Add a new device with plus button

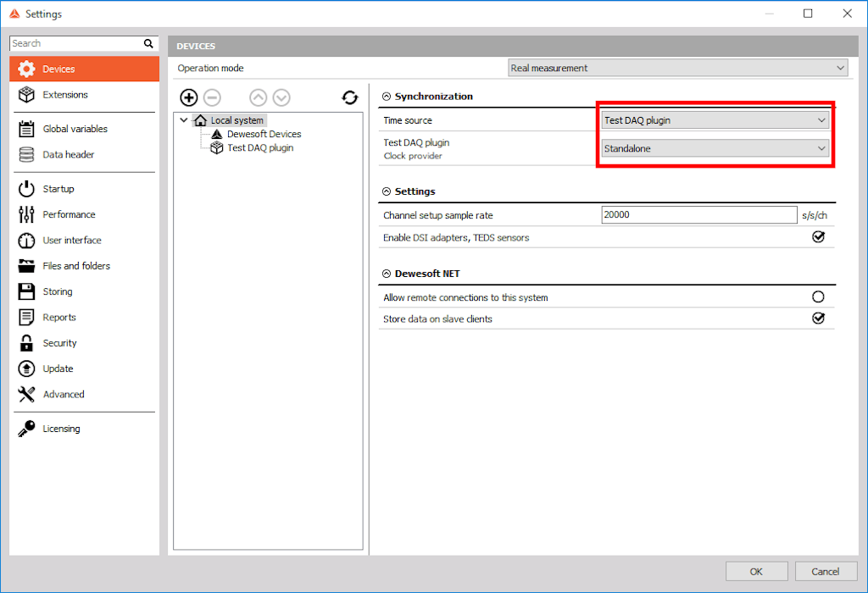coord(189,98)
